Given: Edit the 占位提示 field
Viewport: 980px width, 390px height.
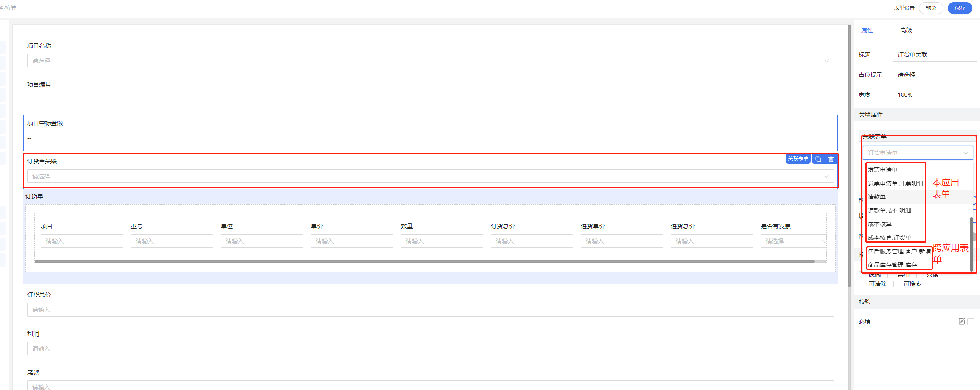Looking at the screenshot, I should click(935, 75).
